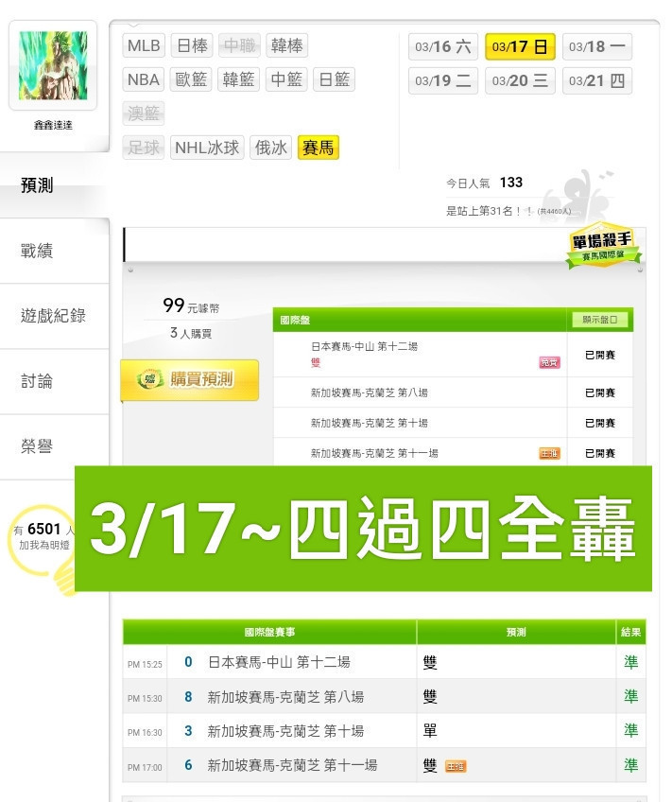Screen dimensions: 672x802
Task: Open the user avatar picture
Action: (x=53, y=65)
